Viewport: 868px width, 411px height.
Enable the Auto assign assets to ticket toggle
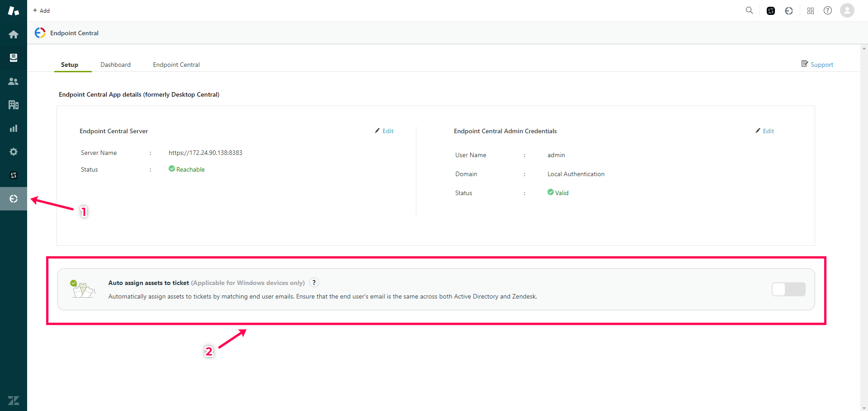(789, 290)
